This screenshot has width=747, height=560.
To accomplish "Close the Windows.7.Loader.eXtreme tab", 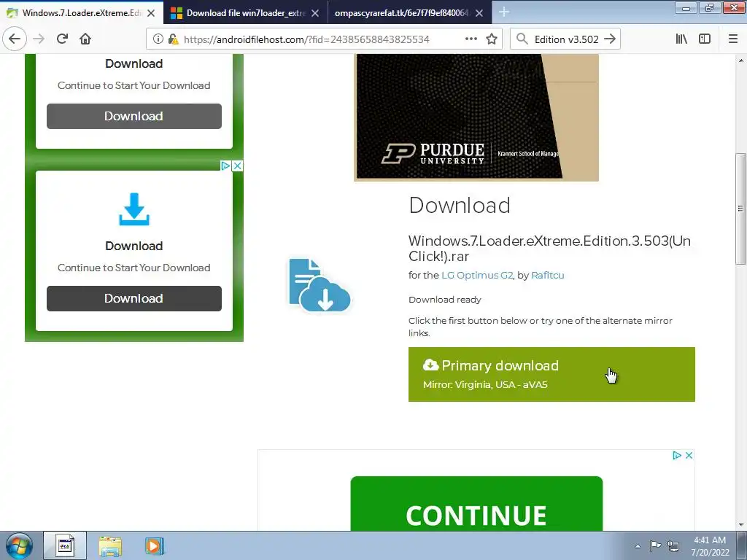I will (x=151, y=13).
